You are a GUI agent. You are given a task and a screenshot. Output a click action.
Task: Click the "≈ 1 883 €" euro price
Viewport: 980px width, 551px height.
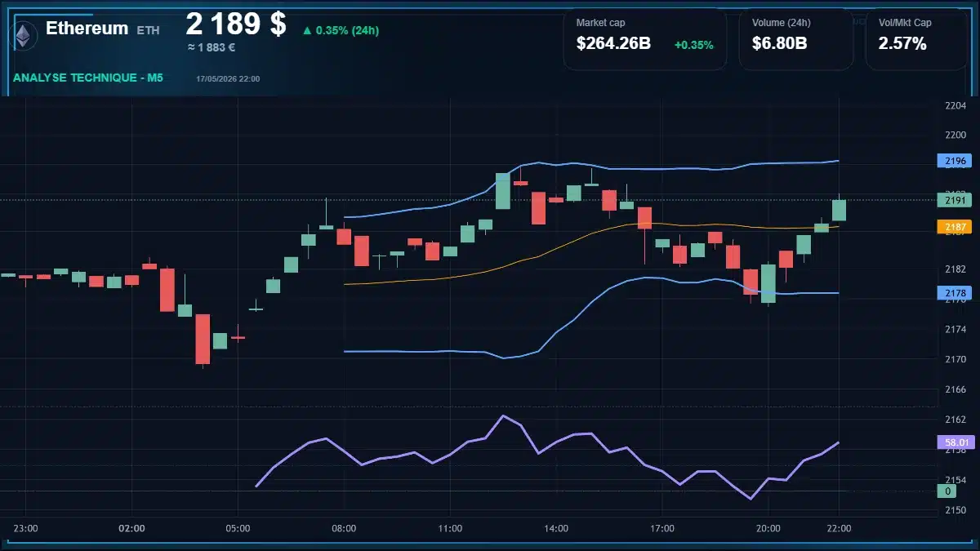(x=212, y=47)
